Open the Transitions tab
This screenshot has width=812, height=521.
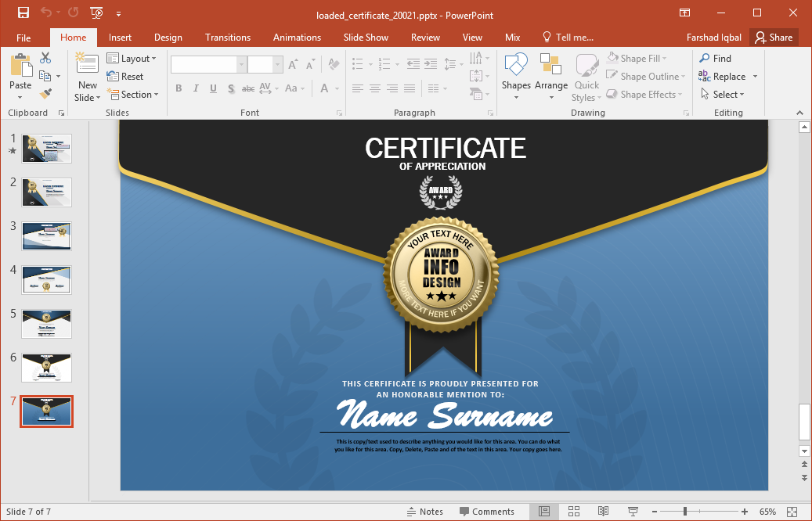coord(228,38)
